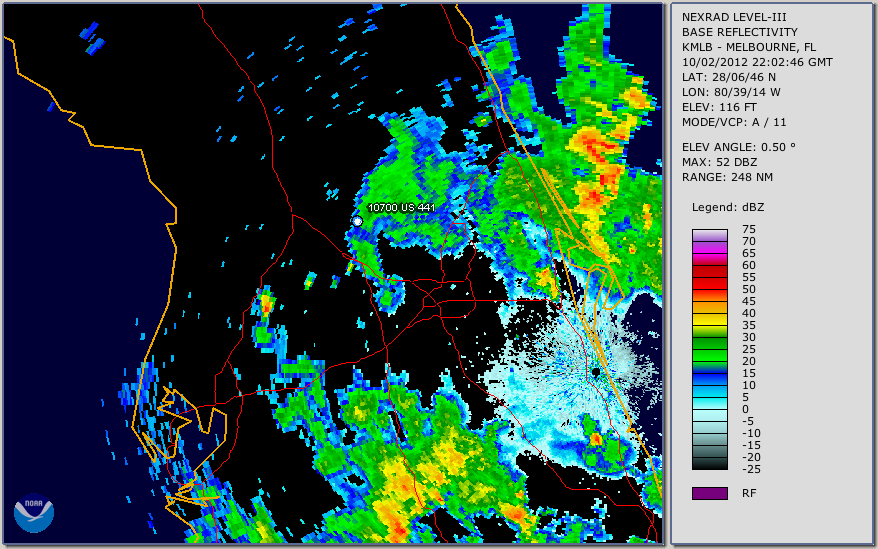
Task: Click the 'LON: 80/39/14 W' text
Action: pyautogui.click(x=731, y=92)
